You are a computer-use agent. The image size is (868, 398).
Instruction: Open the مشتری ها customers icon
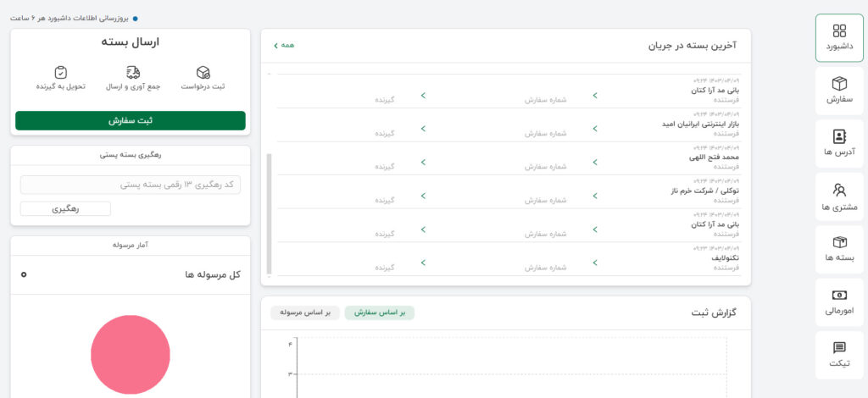coord(839,191)
